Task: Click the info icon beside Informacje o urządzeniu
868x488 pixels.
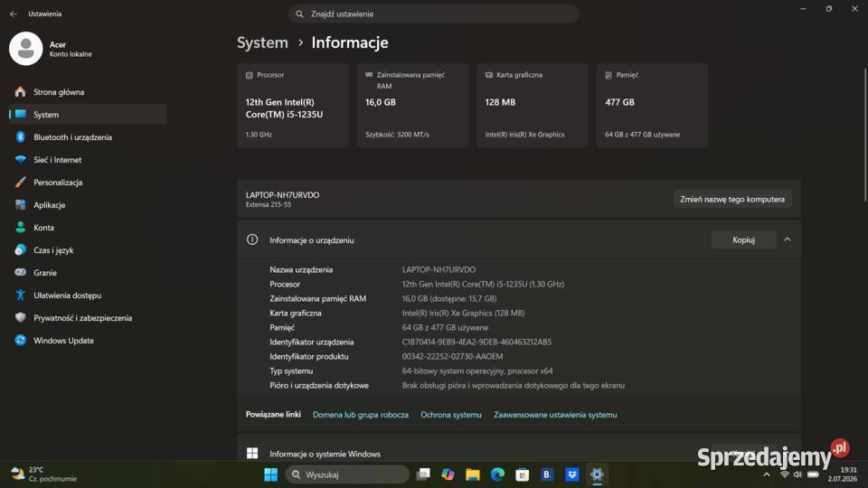Action: click(252, 239)
